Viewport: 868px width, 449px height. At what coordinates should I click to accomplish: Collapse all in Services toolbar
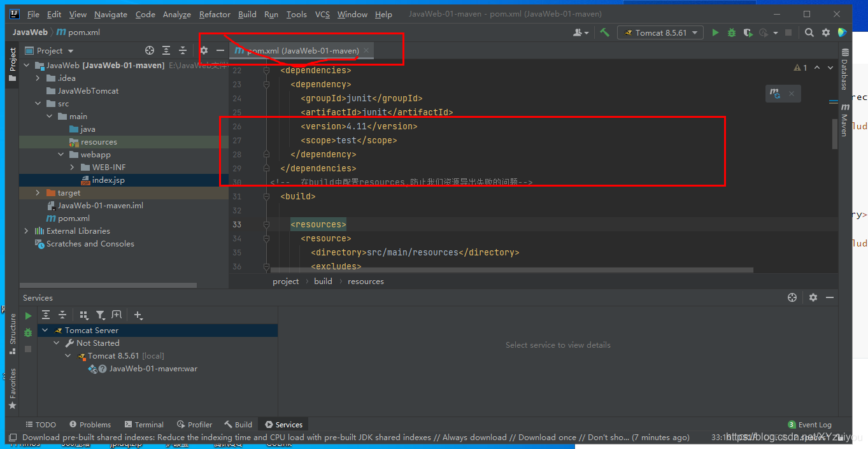[x=62, y=315]
